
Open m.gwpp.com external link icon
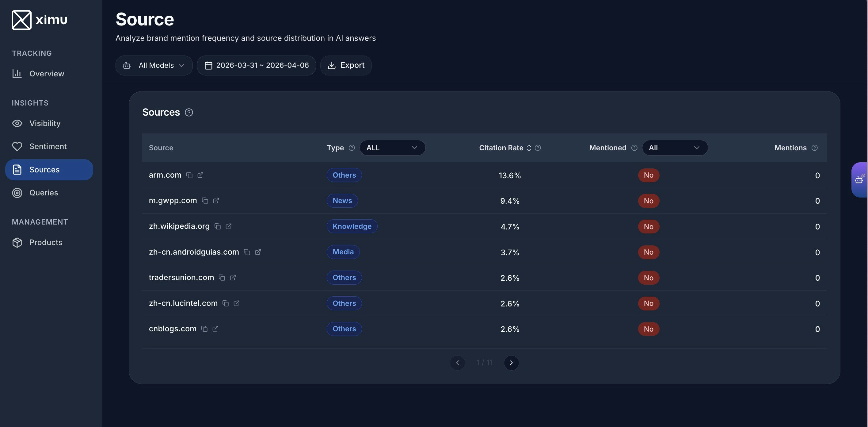(216, 201)
